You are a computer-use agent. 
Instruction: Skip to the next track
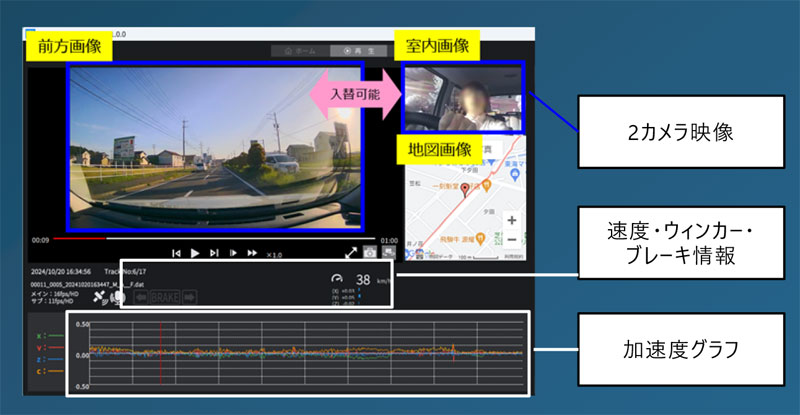click(214, 253)
